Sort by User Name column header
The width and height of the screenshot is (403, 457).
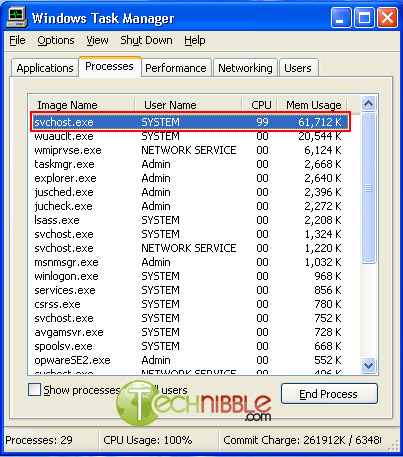(188, 105)
